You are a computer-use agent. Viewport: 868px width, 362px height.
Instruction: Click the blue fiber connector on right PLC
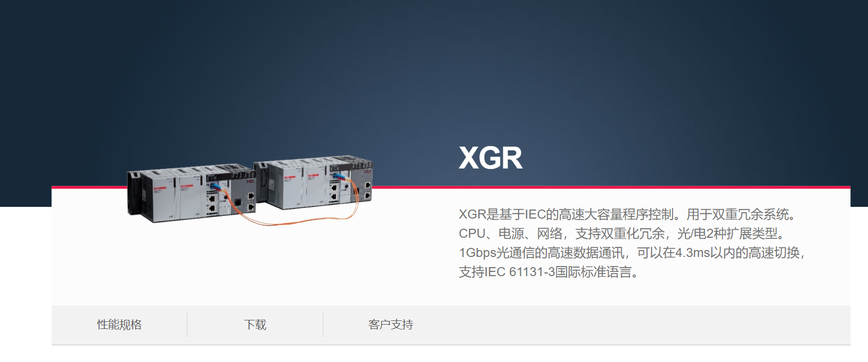click(x=338, y=175)
